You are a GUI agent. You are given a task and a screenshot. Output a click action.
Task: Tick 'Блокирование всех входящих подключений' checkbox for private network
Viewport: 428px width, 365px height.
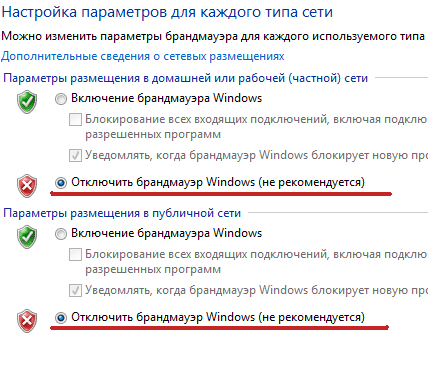[75, 119]
